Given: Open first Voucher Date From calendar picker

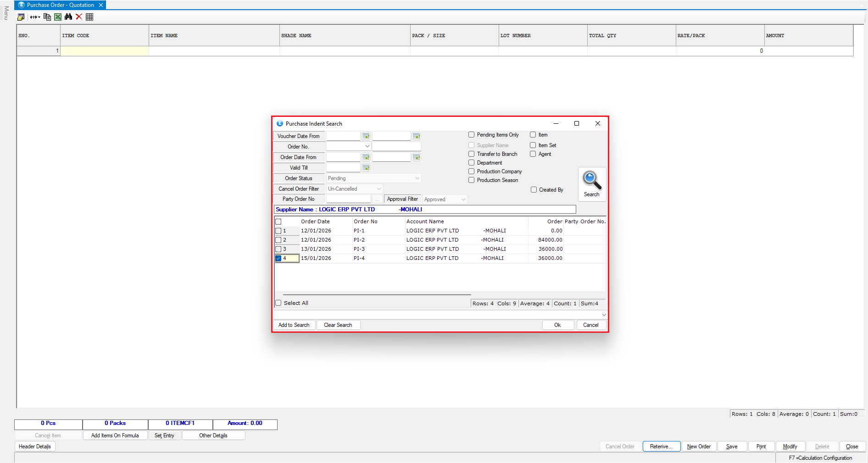Looking at the screenshot, I should coord(366,136).
